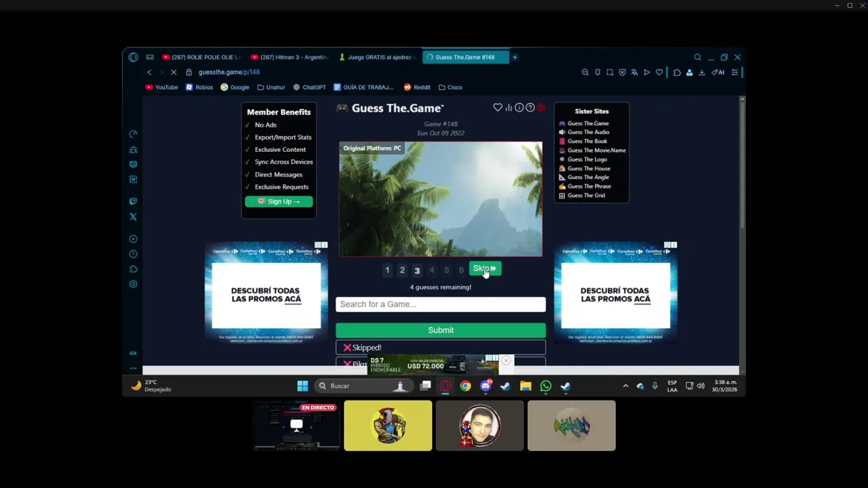Open Guess The Book sister site

click(x=583, y=141)
